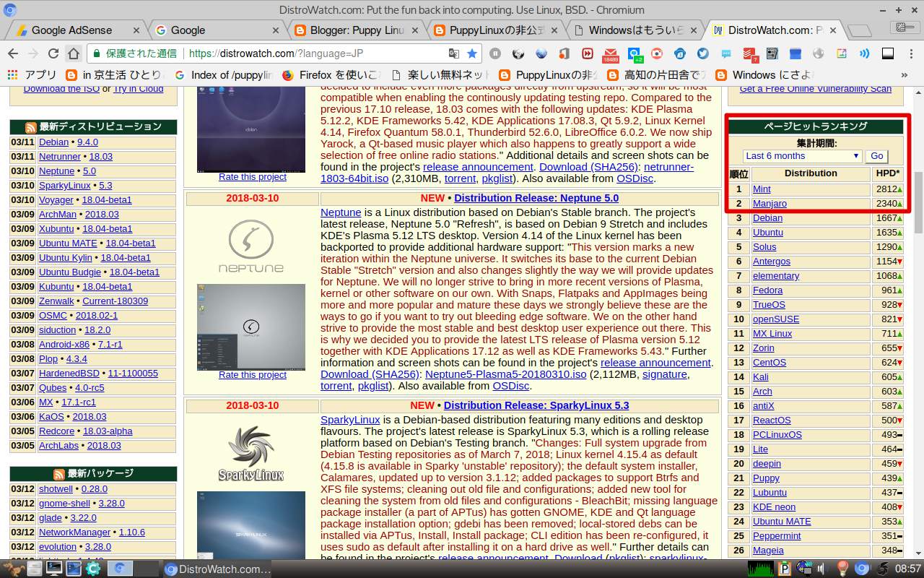Switch to the Blogger: Puppy Linux tab

pyautogui.click(x=356, y=30)
